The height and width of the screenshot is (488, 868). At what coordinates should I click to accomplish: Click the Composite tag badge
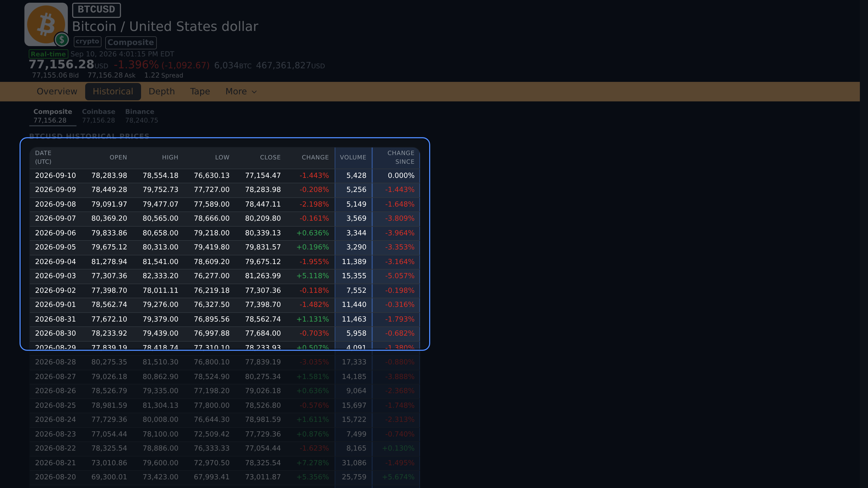131,43
